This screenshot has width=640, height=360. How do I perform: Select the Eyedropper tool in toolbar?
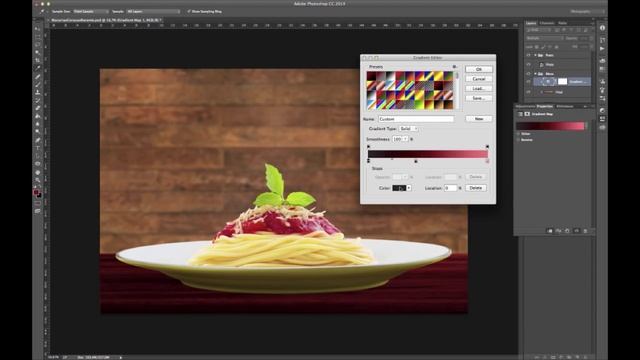tap(38, 68)
